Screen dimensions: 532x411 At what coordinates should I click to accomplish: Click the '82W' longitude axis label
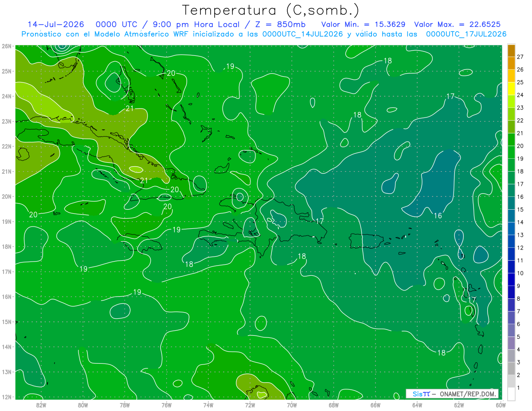point(41,405)
